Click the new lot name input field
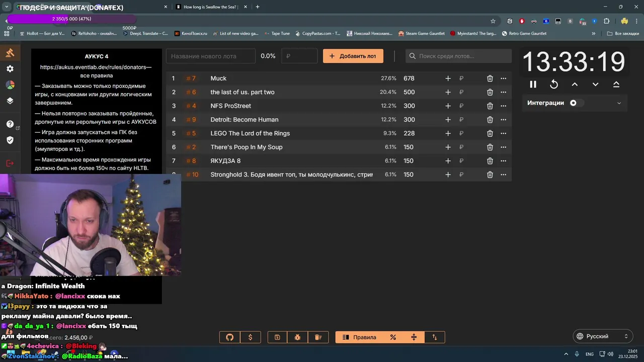 click(x=211, y=56)
